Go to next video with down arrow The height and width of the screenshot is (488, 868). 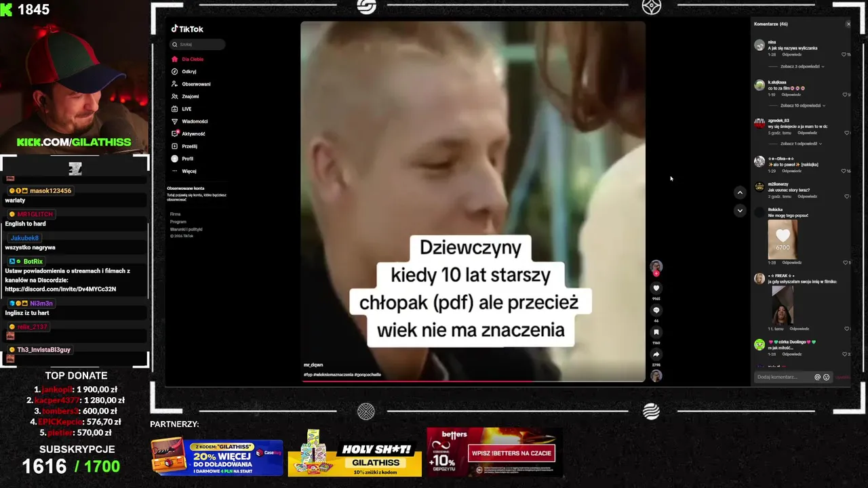tap(740, 211)
